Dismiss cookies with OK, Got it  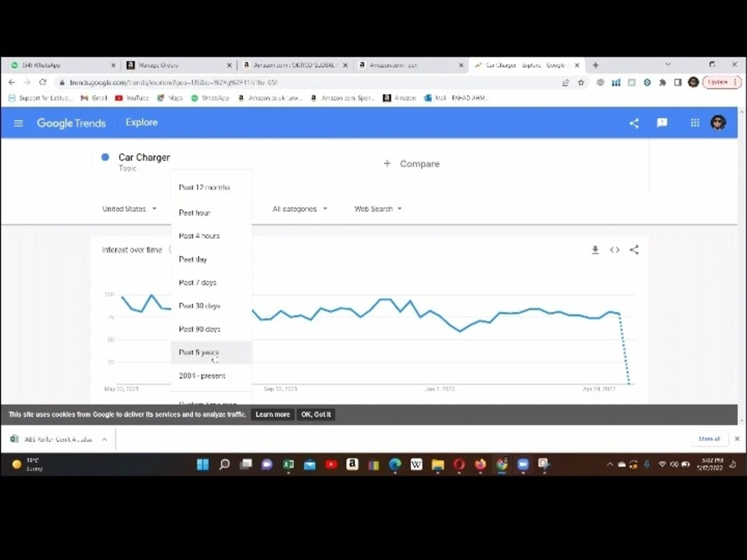[316, 414]
